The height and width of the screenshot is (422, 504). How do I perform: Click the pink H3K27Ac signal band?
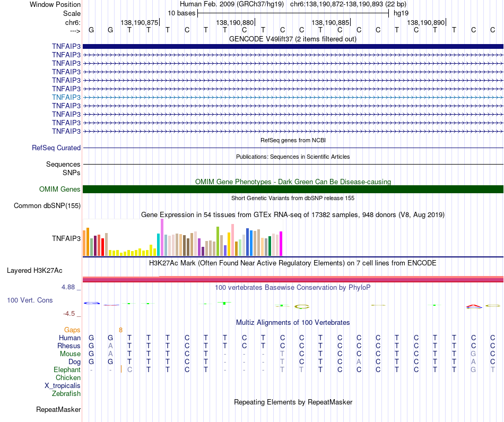[x=293, y=279]
